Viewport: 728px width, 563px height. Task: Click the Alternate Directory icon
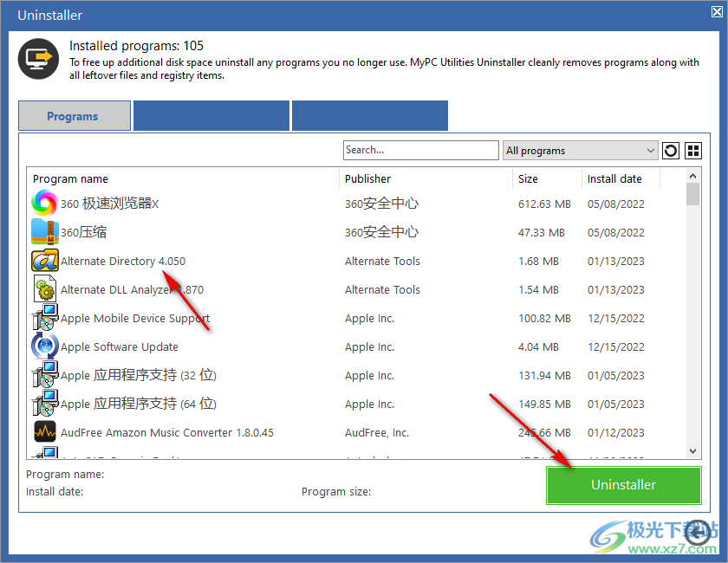pyautogui.click(x=44, y=261)
